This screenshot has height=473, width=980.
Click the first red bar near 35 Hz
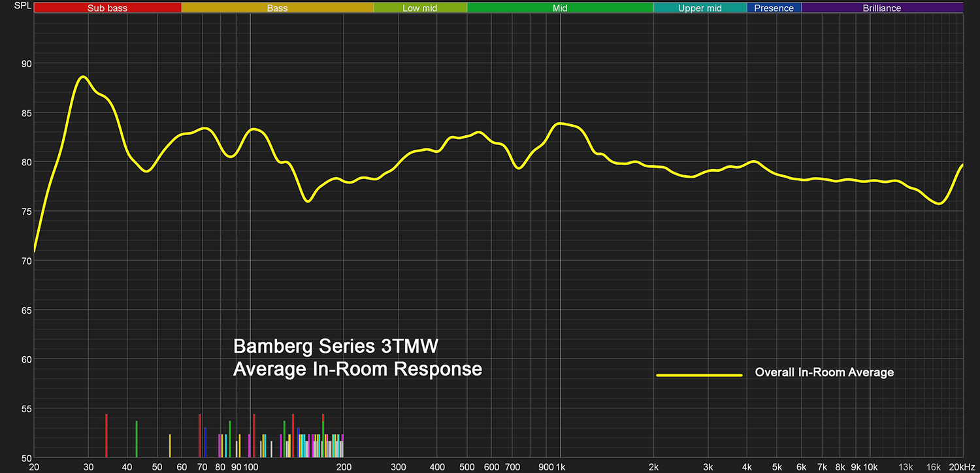106,435
